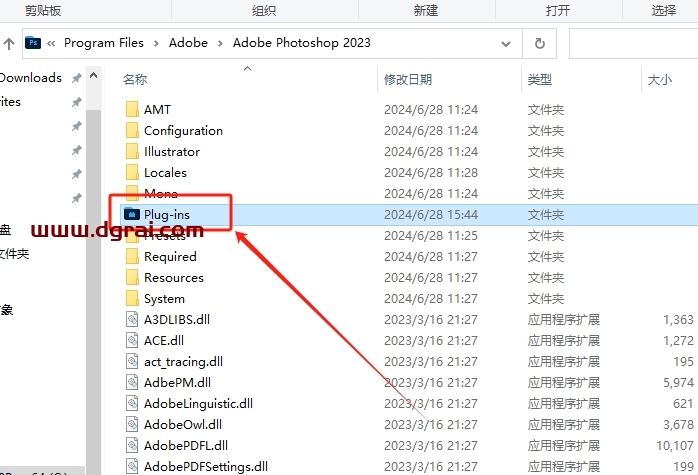Click Locales date 2024/6/28 11:28
Screen dimensions: 698x475
pos(431,172)
